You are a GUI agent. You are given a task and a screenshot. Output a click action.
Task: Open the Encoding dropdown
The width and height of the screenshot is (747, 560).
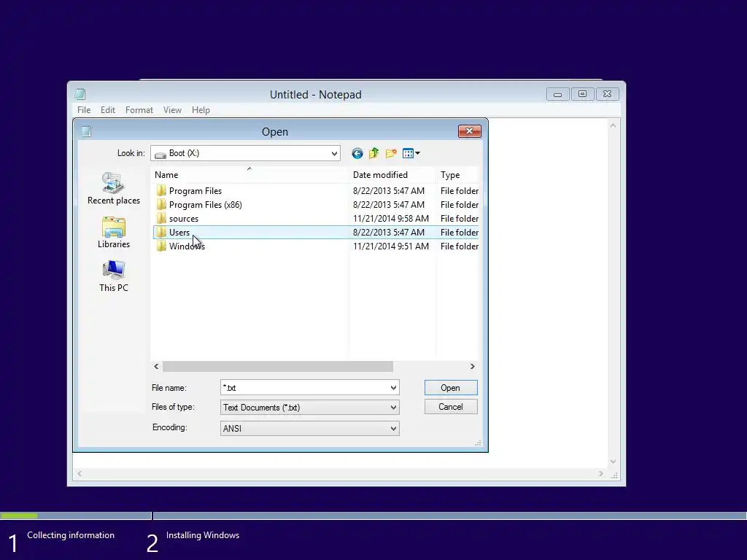[x=393, y=429]
